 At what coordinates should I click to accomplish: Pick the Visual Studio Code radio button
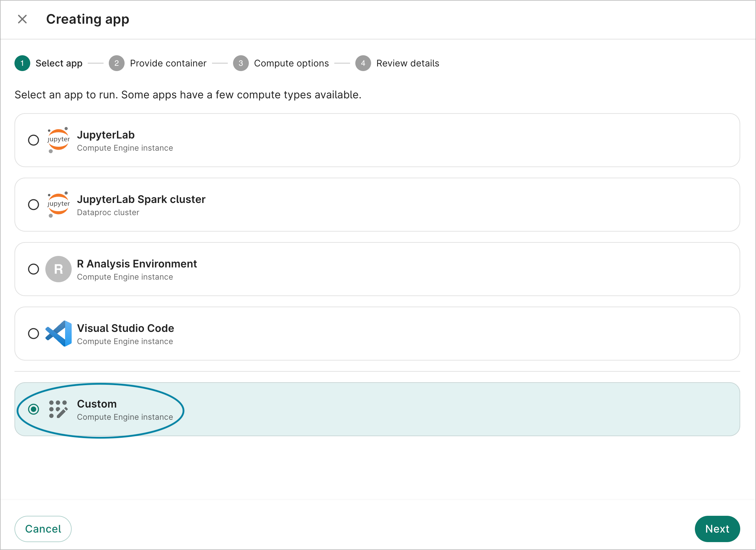(33, 334)
